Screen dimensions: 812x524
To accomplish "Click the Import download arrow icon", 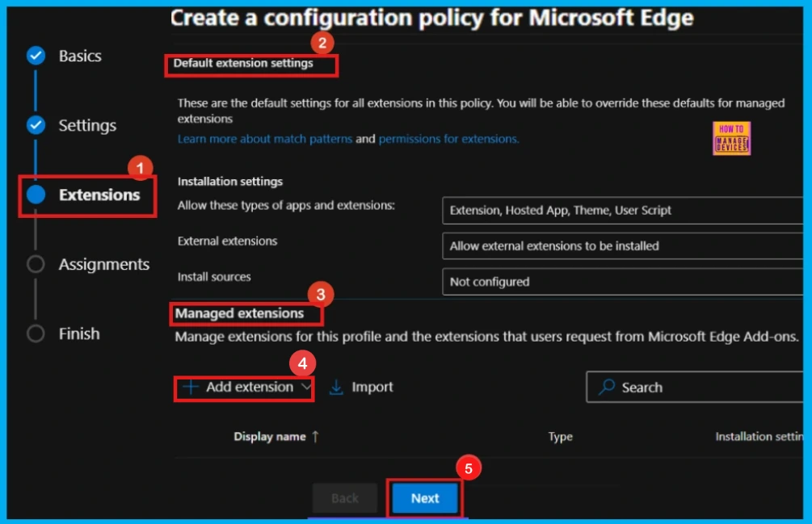I will pos(336,387).
